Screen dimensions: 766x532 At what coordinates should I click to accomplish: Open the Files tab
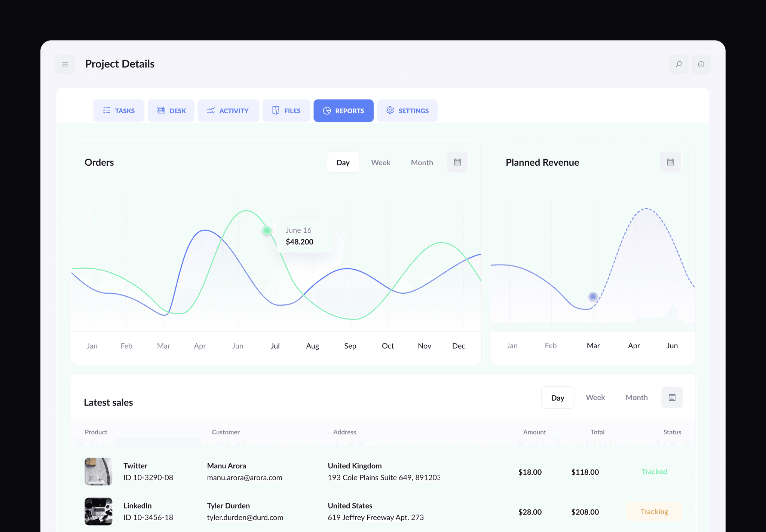[286, 110]
